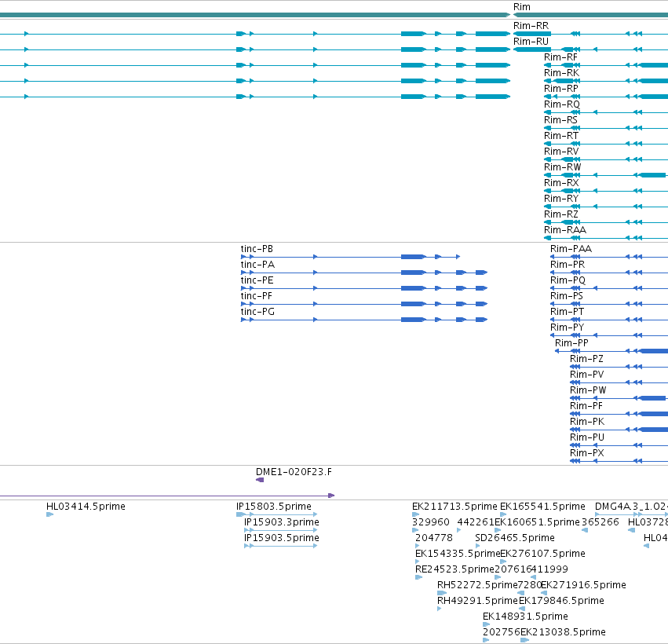Select Rim-RZ transcript label
The image size is (668, 644).
click(x=561, y=214)
